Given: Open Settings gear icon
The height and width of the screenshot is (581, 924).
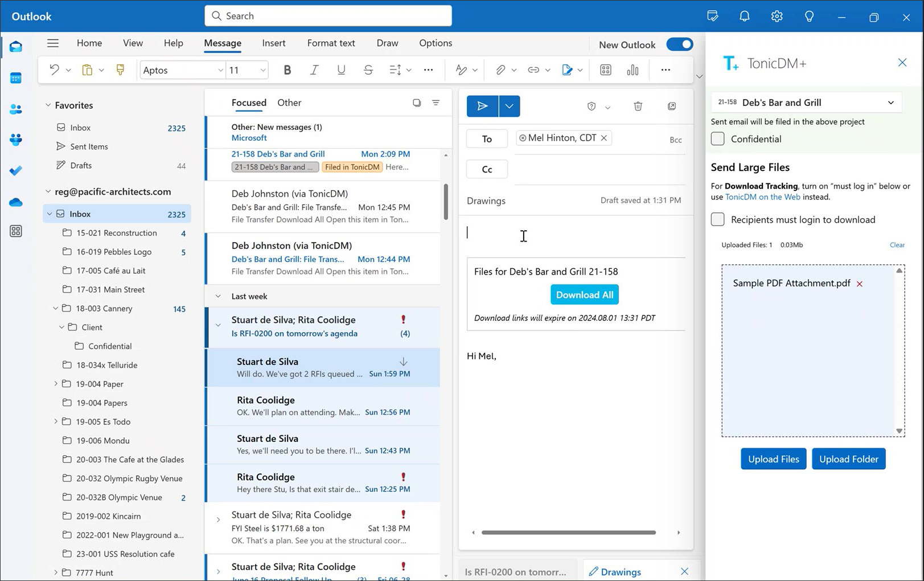Looking at the screenshot, I should 777,16.
